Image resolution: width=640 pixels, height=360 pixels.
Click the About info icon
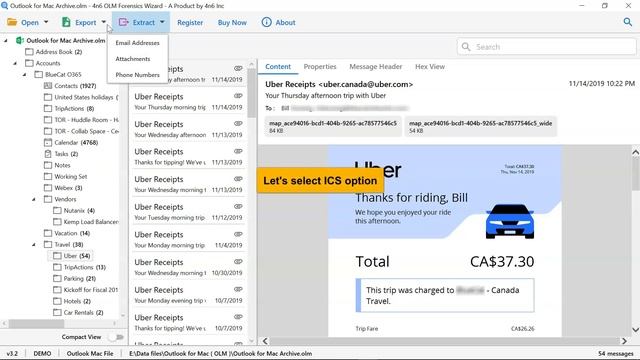[266, 22]
